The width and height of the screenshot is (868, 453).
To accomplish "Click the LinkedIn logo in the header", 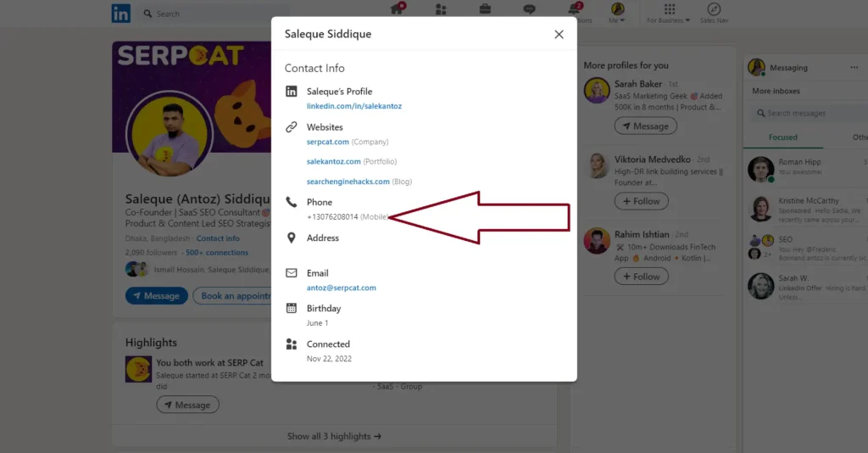I will [x=121, y=14].
